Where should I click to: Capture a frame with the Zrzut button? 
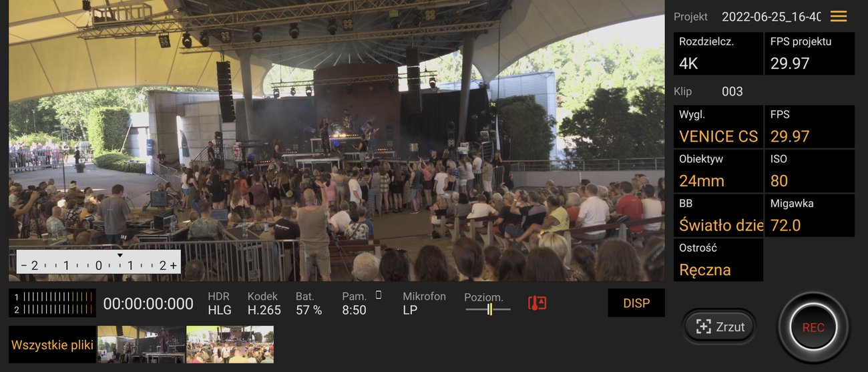point(720,327)
